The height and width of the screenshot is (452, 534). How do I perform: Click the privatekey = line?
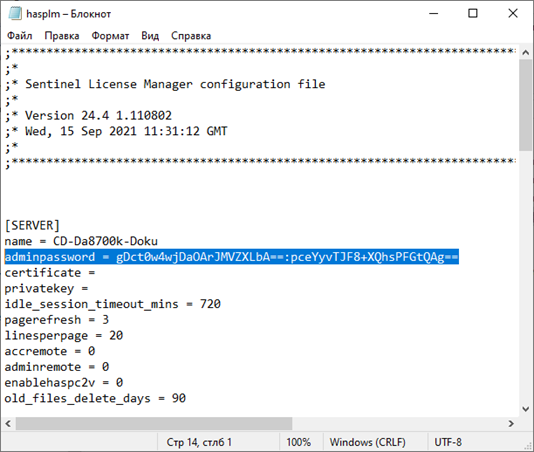click(46, 289)
